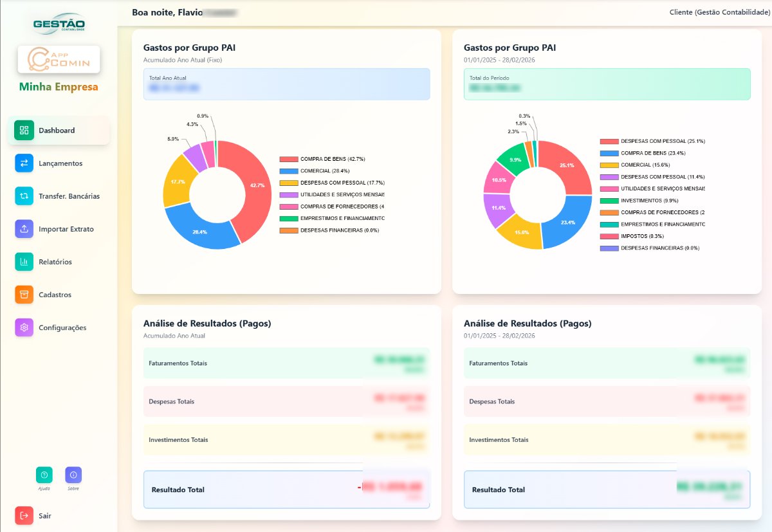Open the Cliente (Gestão Contabilidade) selector
Viewport: 772px width, 532px height.
721,12
